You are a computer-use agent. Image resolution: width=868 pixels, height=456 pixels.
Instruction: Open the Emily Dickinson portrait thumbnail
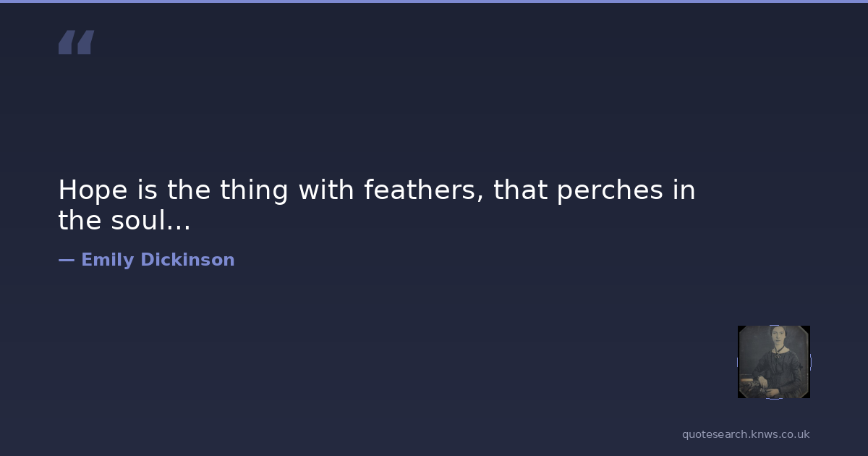click(x=773, y=362)
